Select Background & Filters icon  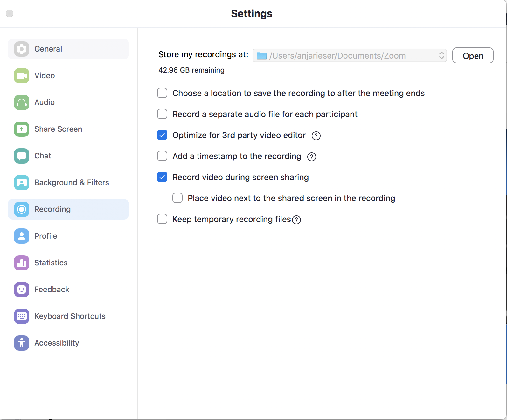pos(22,183)
